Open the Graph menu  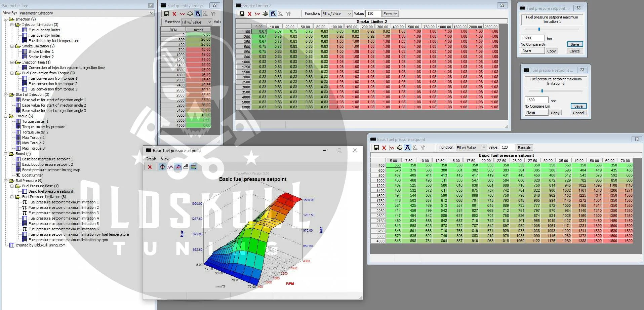coord(151,159)
